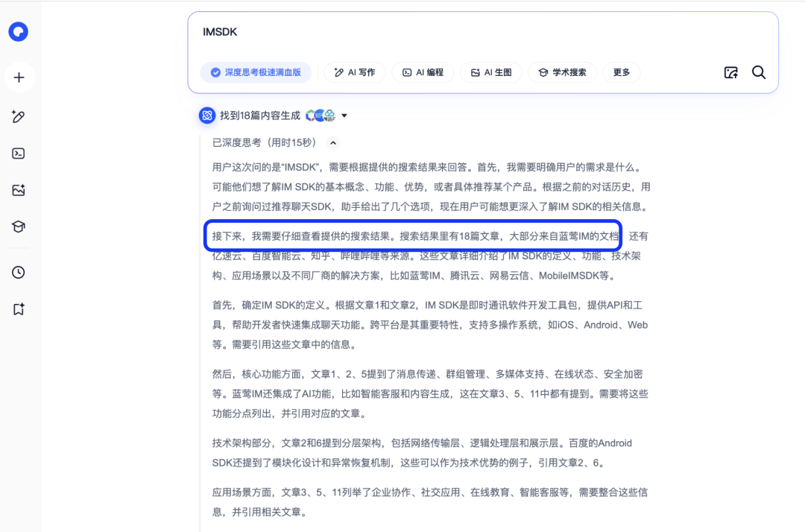Screen dimensions: 805x532
Task: Open academic search cap icon in sidebar
Action: [19, 227]
